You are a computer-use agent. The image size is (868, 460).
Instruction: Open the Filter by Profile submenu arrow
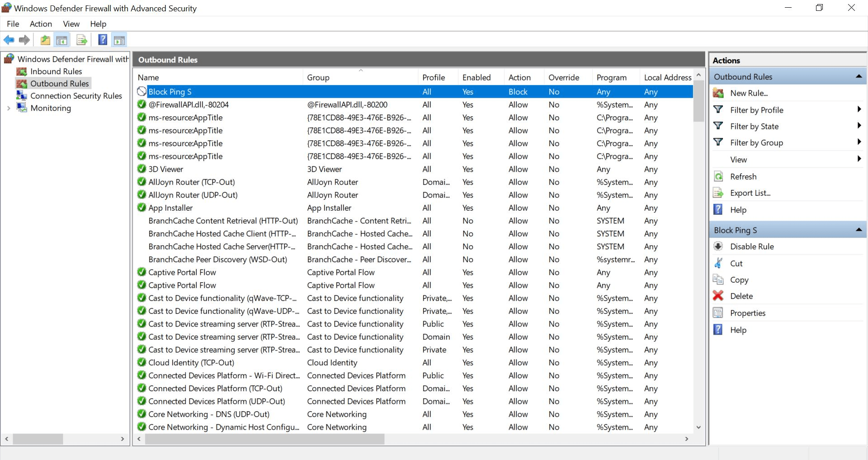[859, 109]
